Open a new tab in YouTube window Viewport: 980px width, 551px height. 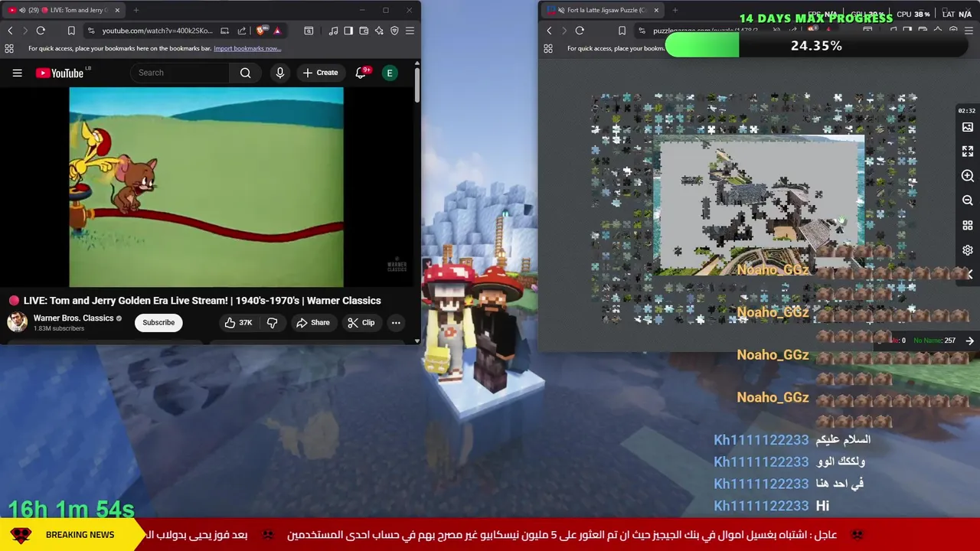136,10
